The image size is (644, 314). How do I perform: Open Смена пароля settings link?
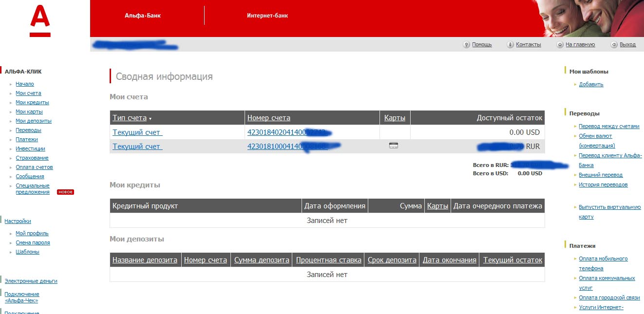33,242
